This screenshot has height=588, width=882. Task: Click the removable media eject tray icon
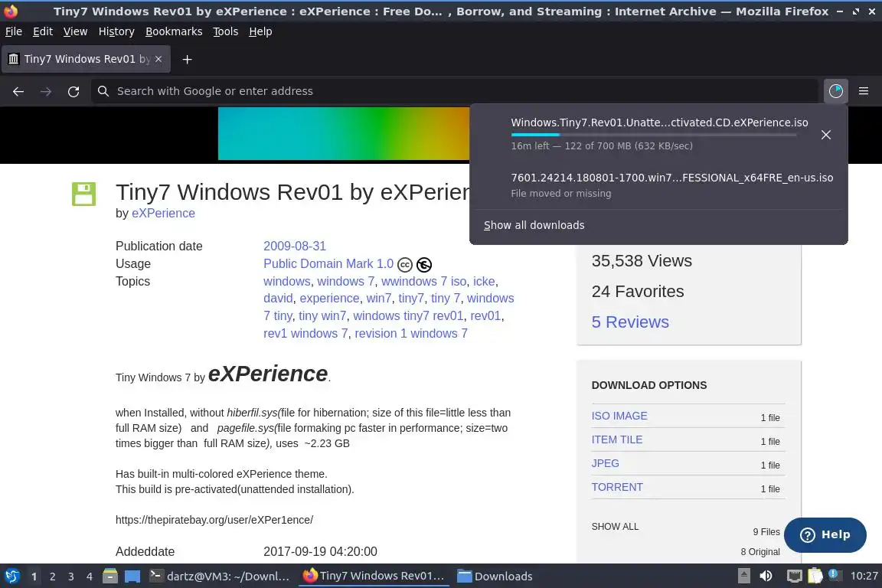tap(743, 577)
